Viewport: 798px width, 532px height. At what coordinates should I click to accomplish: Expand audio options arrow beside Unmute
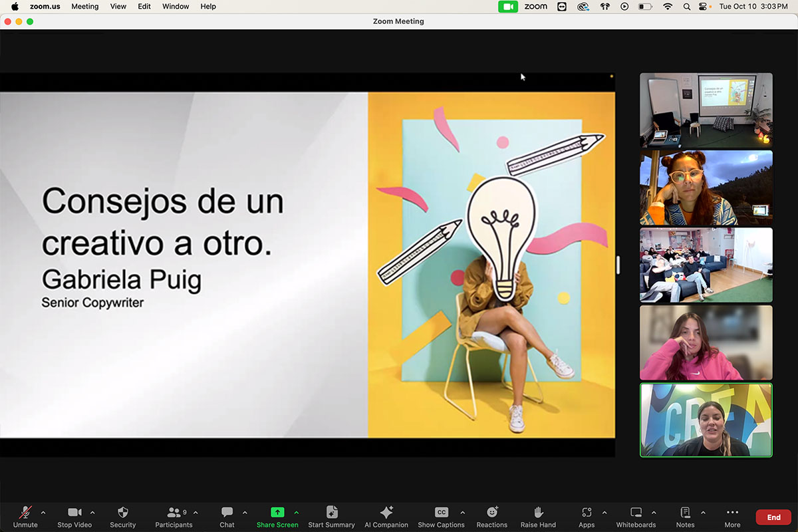click(x=43, y=513)
